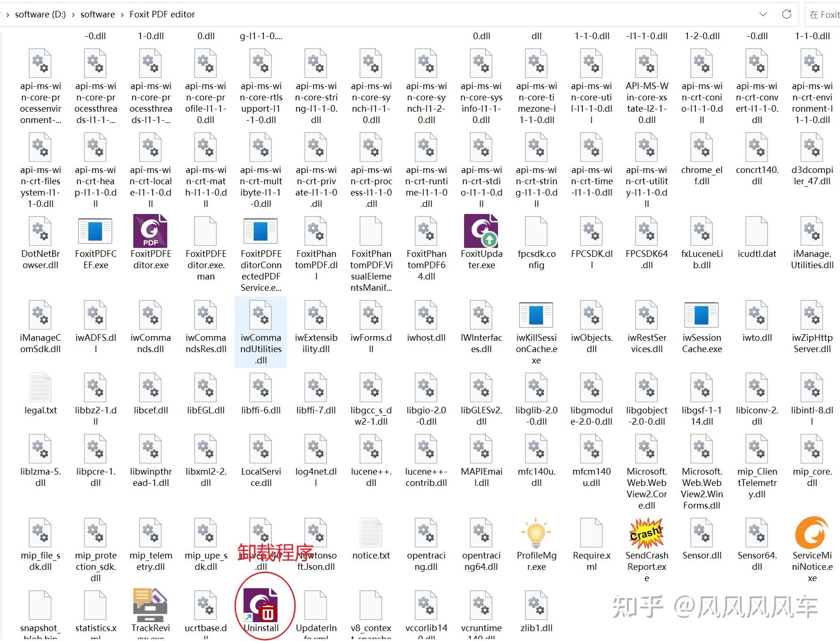Click the concrt140.dll file name
840x641 pixels.
point(757,175)
